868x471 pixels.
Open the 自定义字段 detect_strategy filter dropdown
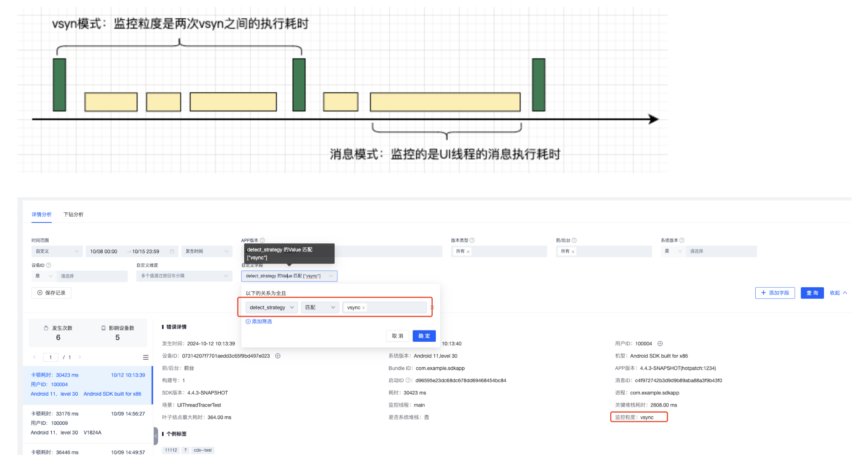pos(289,276)
